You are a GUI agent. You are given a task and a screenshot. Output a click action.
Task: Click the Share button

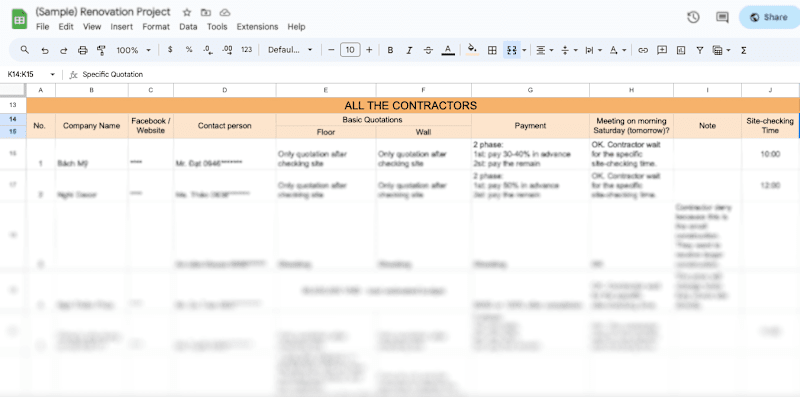(x=769, y=17)
